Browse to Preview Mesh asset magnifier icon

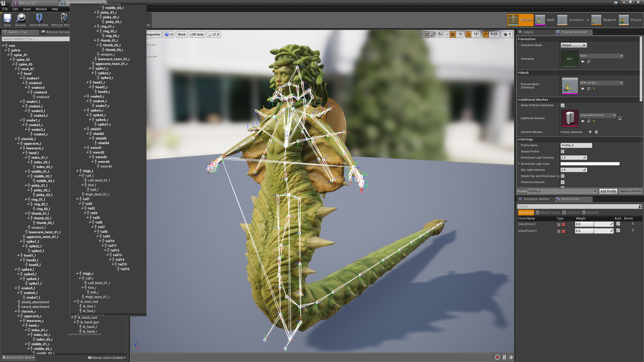tap(588, 88)
